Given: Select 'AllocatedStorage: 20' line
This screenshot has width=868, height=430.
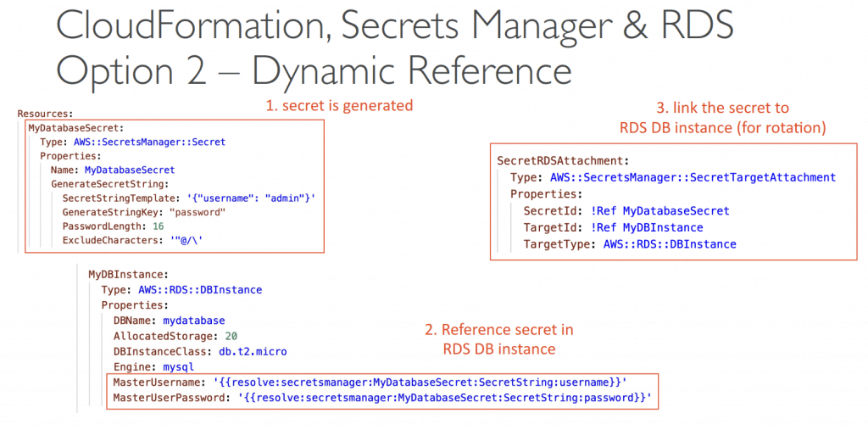Looking at the screenshot, I should pos(175,336).
